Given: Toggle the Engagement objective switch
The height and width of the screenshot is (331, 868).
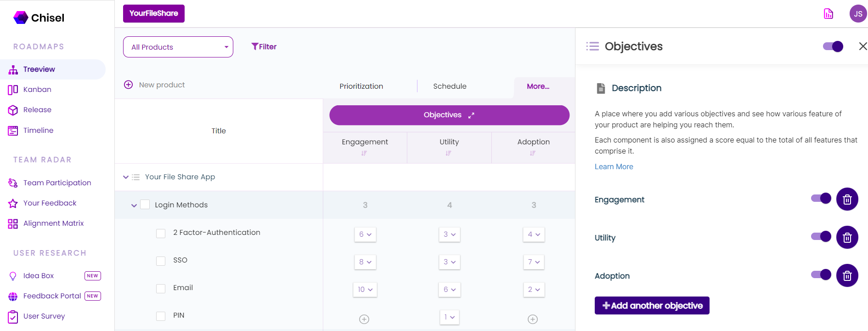Looking at the screenshot, I should coord(821,198).
